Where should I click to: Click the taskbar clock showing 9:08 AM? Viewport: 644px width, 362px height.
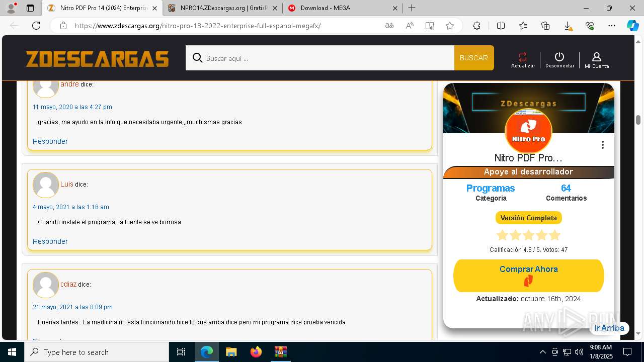(601, 352)
